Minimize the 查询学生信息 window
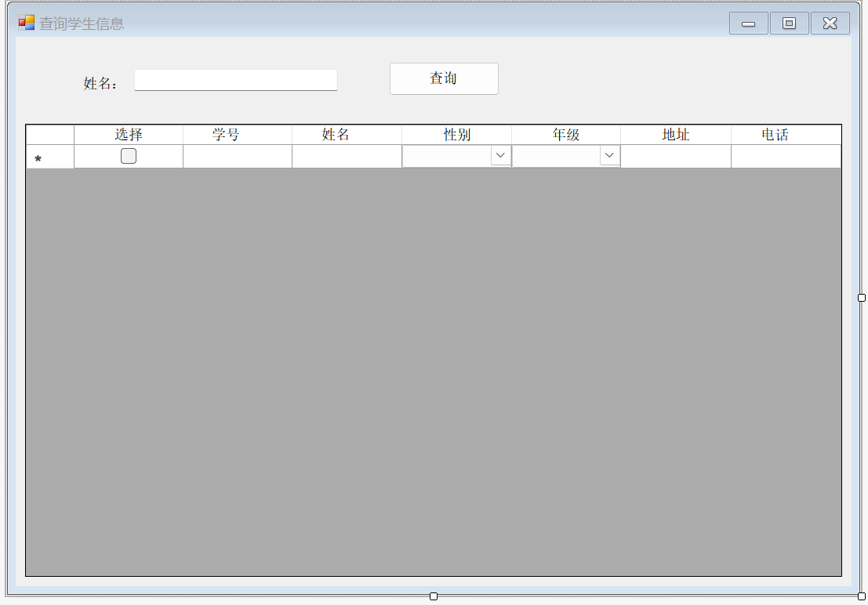Screen dimensions: 868x605 748,24
